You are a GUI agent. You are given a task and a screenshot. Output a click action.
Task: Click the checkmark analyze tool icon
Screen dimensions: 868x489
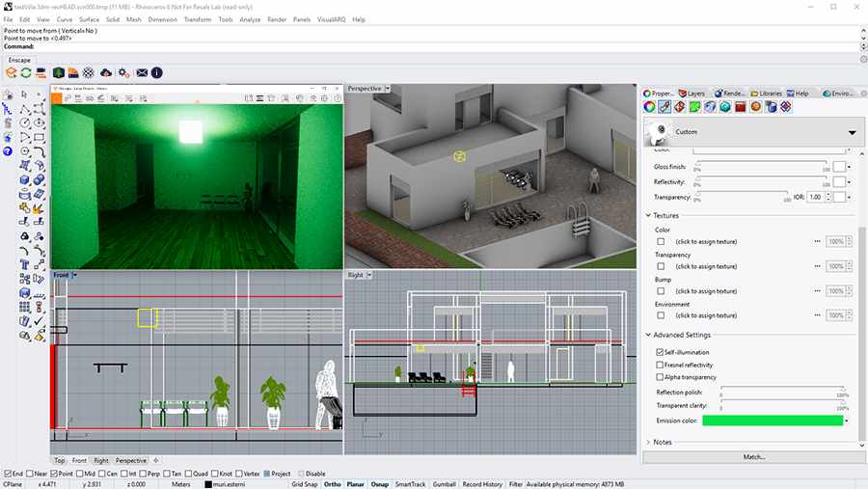click(x=39, y=321)
